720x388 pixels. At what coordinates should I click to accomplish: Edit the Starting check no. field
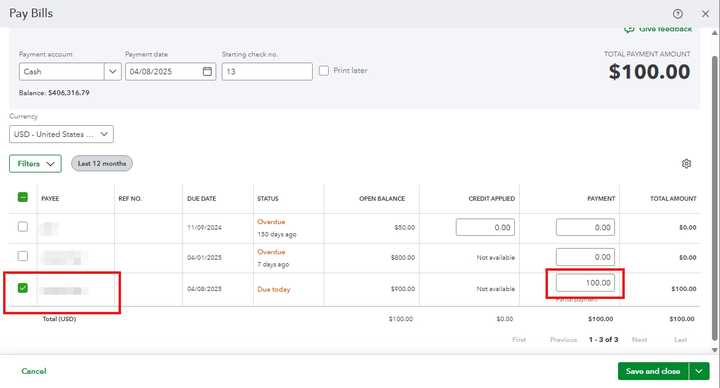[267, 72]
